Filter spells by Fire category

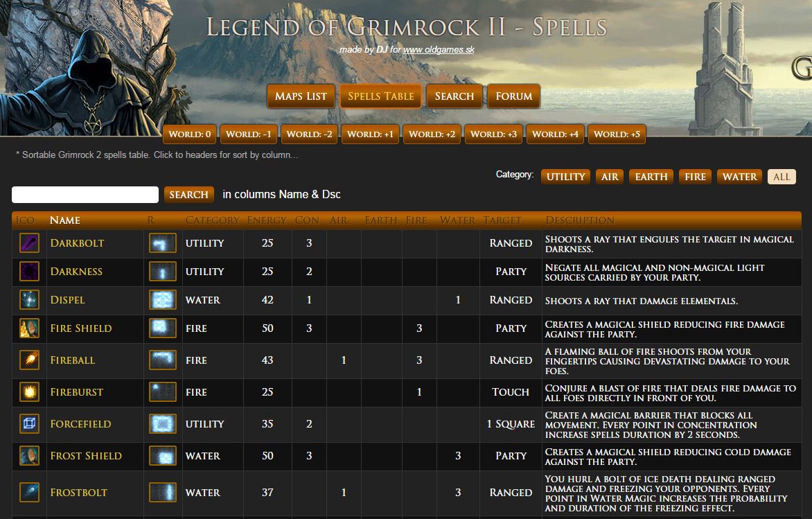[696, 177]
